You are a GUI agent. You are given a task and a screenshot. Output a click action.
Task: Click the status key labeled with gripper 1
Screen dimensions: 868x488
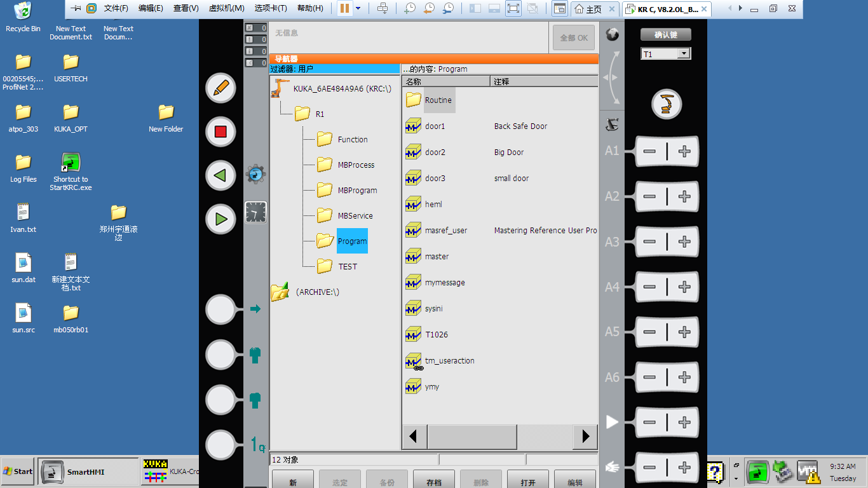(221, 445)
